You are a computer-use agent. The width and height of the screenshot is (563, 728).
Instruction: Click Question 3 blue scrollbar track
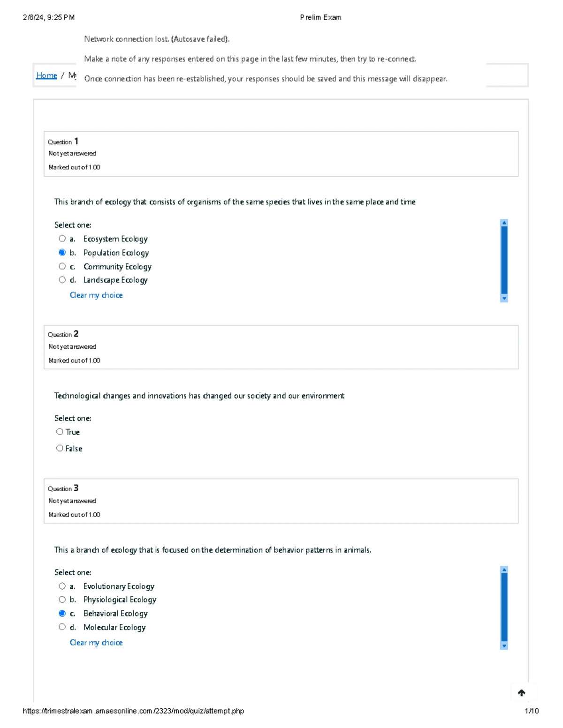(x=504, y=608)
